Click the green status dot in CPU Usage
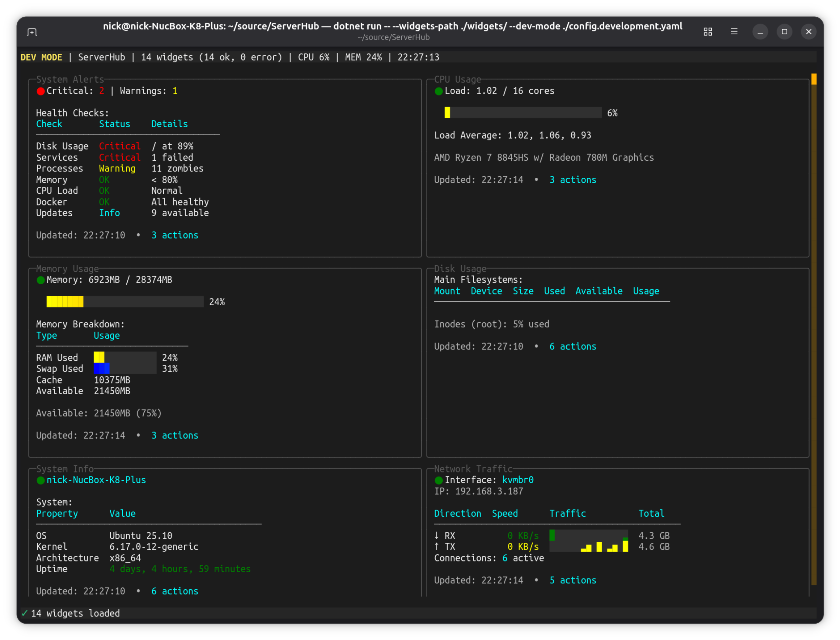The width and height of the screenshot is (840, 640). 438,91
